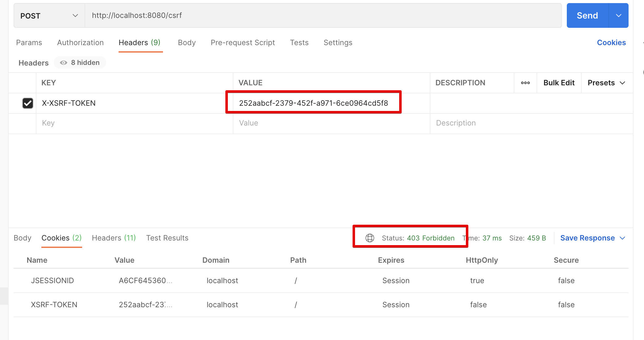Image resolution: width=644 pixels, height=340 pixels.
Task: Switch to the Authorization tab
Action: pos(80,43)
